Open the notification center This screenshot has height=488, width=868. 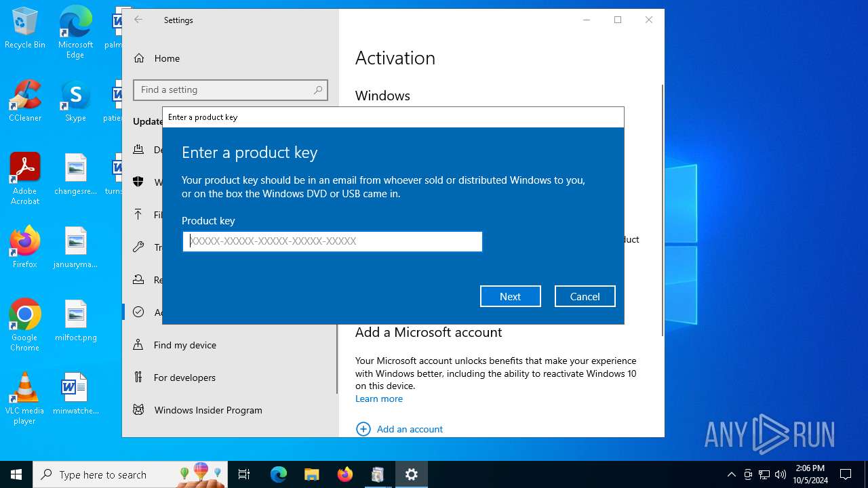(x=846, y=474)
